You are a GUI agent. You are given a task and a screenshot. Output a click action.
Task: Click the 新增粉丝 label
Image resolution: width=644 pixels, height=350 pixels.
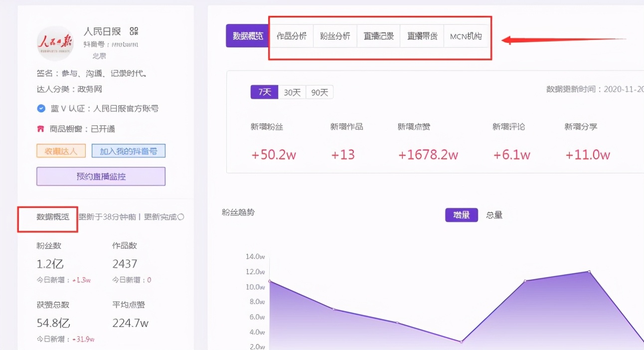[x=267, y=127]
